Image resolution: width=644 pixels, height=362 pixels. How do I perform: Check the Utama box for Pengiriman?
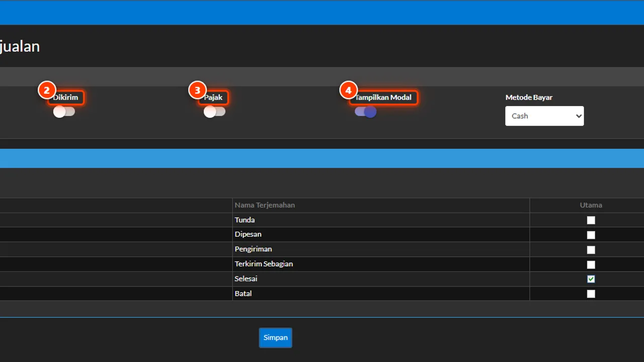[x=591, y=250]
